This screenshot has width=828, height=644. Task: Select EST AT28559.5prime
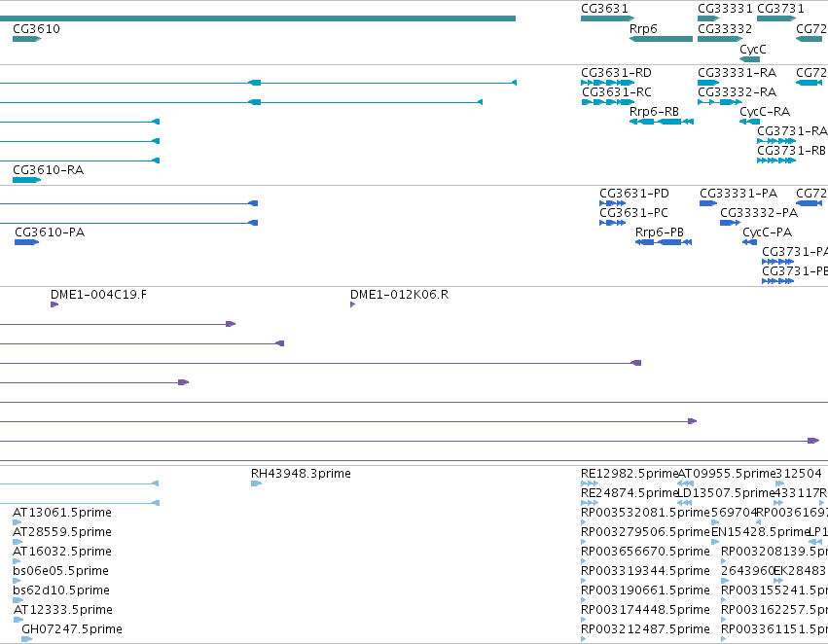[x=18, y=542]
